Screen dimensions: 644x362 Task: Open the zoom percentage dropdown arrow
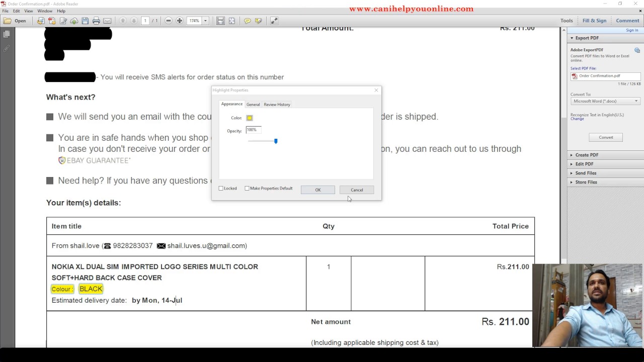205,21
